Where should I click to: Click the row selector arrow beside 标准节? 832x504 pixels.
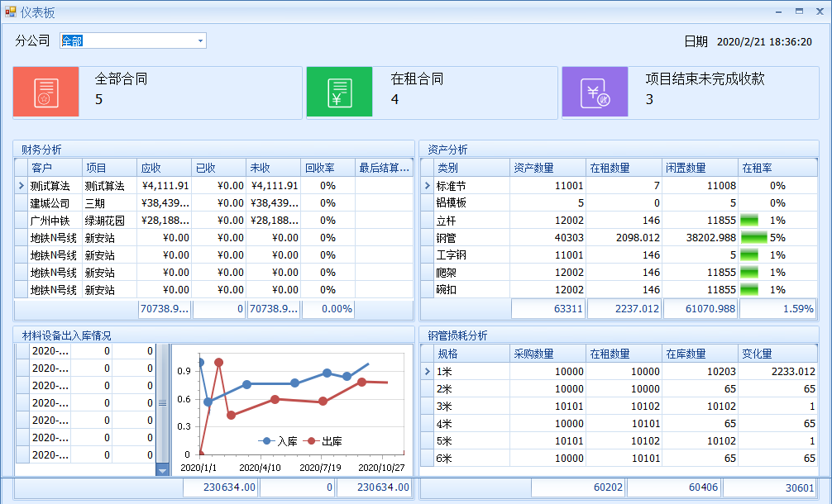coord(428,185)
